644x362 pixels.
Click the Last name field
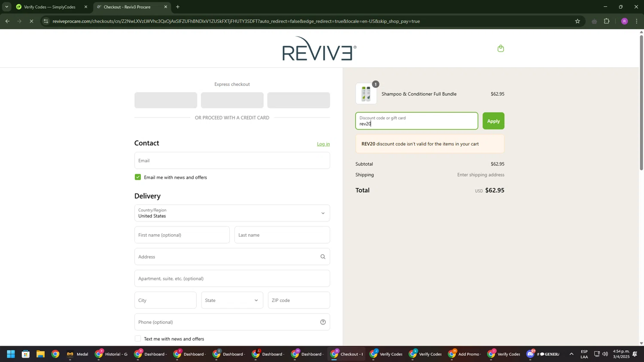click(282, 235)
